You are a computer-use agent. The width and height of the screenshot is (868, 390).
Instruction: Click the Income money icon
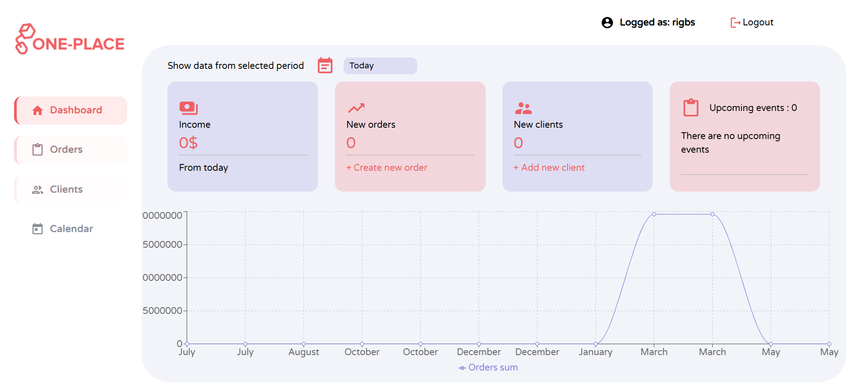pos(188,108)
